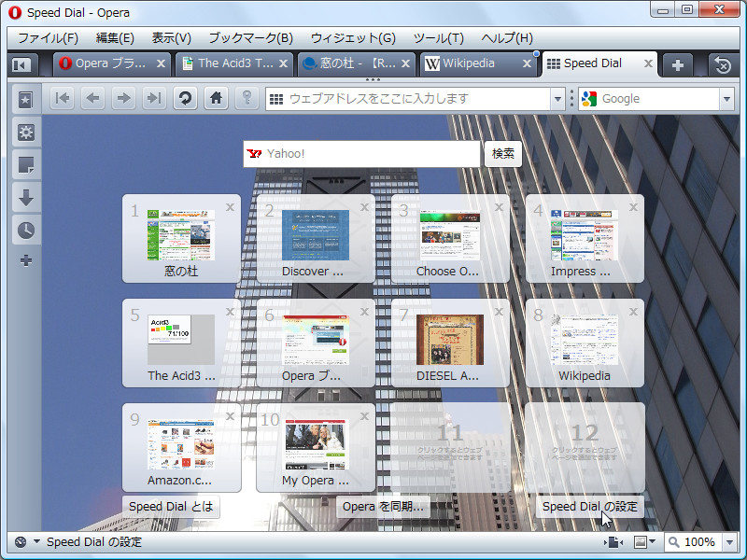Click the Opera logo in title bar
747x560 pixels.
pos(15,13)
